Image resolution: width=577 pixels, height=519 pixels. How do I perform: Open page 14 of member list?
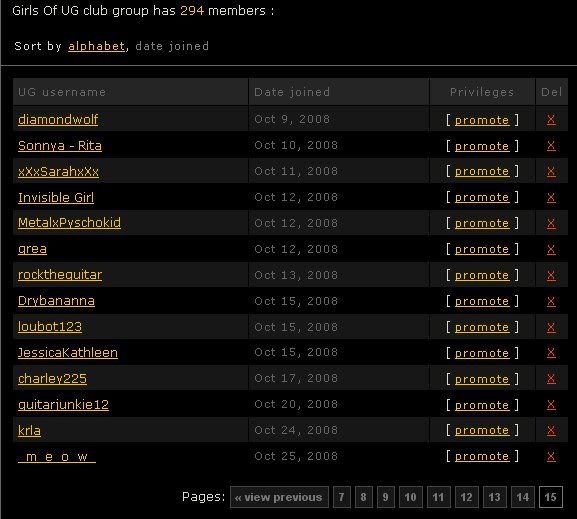[523, 497]
